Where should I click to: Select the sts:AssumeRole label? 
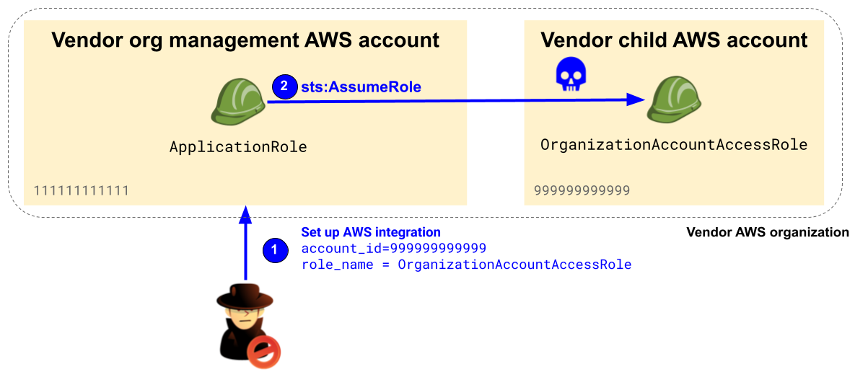(361, 87)
